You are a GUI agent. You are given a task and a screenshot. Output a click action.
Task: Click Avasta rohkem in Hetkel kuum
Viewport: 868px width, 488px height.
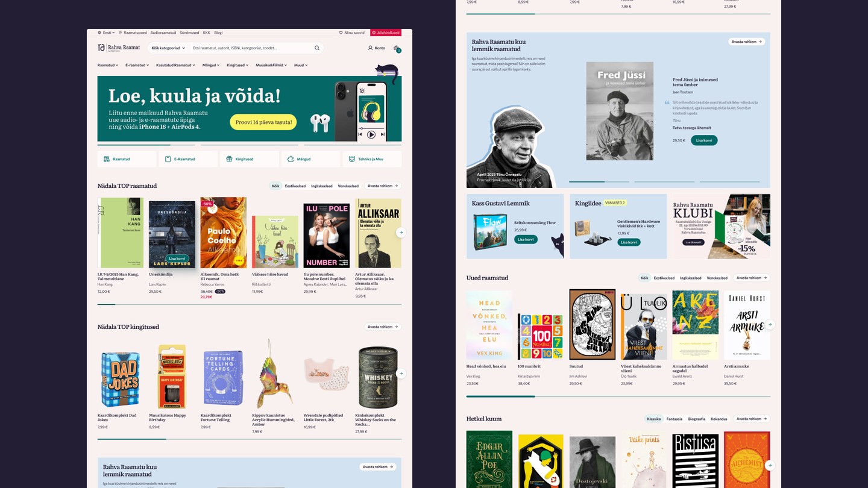(752, 419)
